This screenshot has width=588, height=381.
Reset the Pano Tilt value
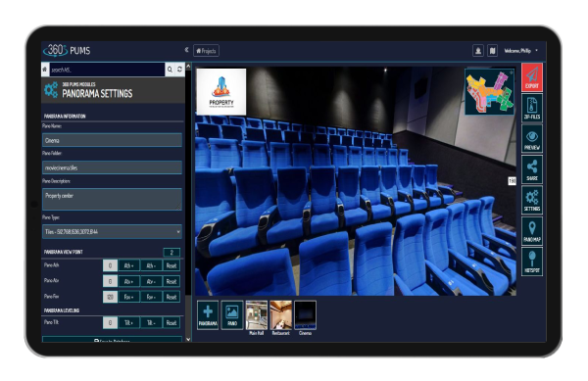(x=171, y=322)
